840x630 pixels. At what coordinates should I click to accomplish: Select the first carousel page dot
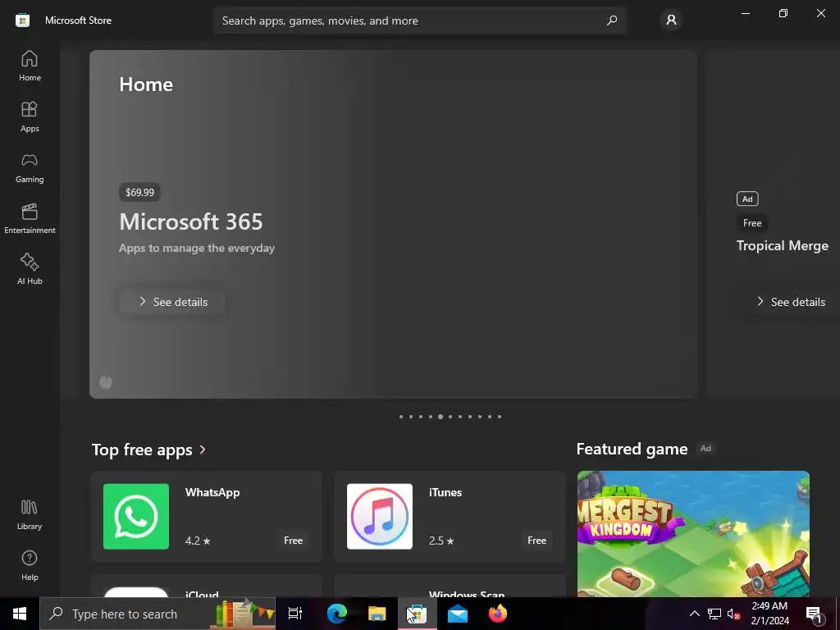[x=401, y=416]
